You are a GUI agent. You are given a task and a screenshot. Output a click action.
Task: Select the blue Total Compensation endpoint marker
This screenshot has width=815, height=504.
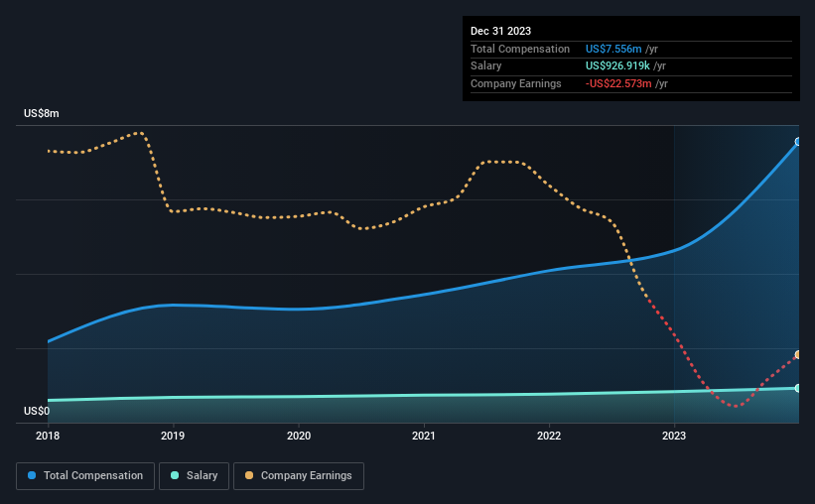(x=798, y=141)
